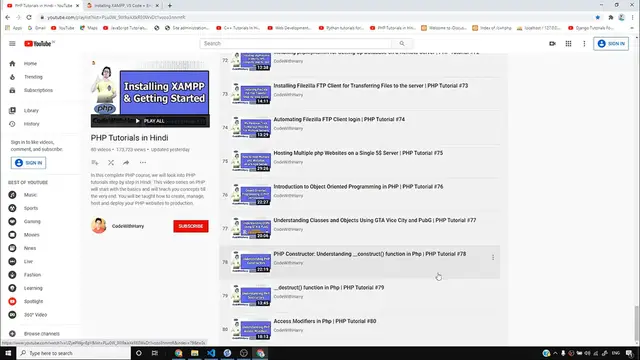The height and width of the screenshot is (360, 640).
Task: Click the Home icon in sidebar
Action: click(x=12, y=64)
